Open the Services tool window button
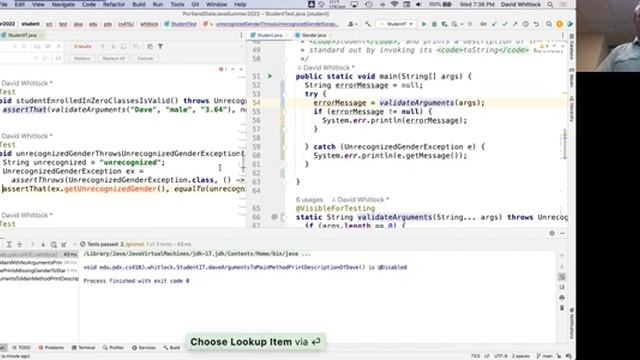 click(x=144, y=347)
